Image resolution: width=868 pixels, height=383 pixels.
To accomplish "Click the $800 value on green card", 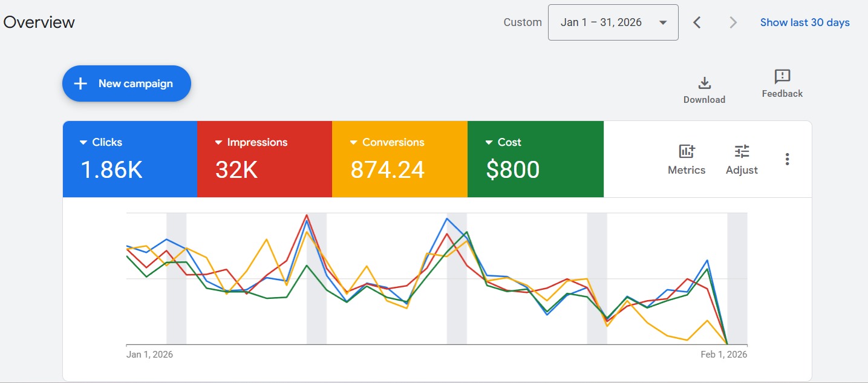I will (x=512, y=170).
